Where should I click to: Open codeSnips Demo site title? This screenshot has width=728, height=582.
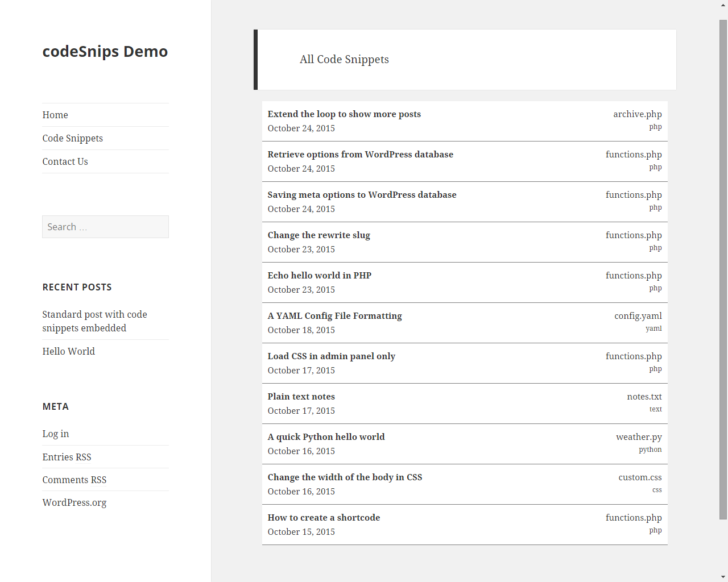[105, 51]
